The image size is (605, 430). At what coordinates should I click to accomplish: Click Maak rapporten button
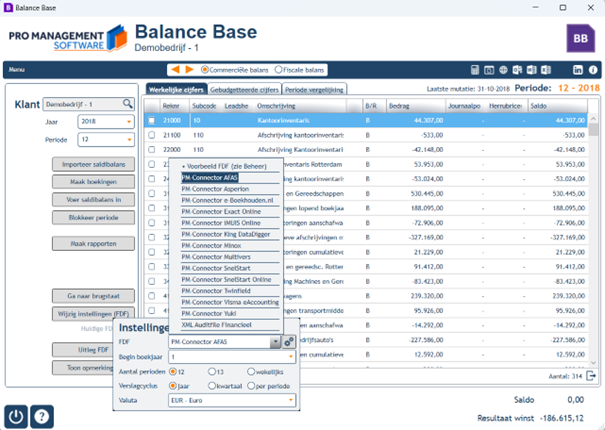tap(93, 244)
